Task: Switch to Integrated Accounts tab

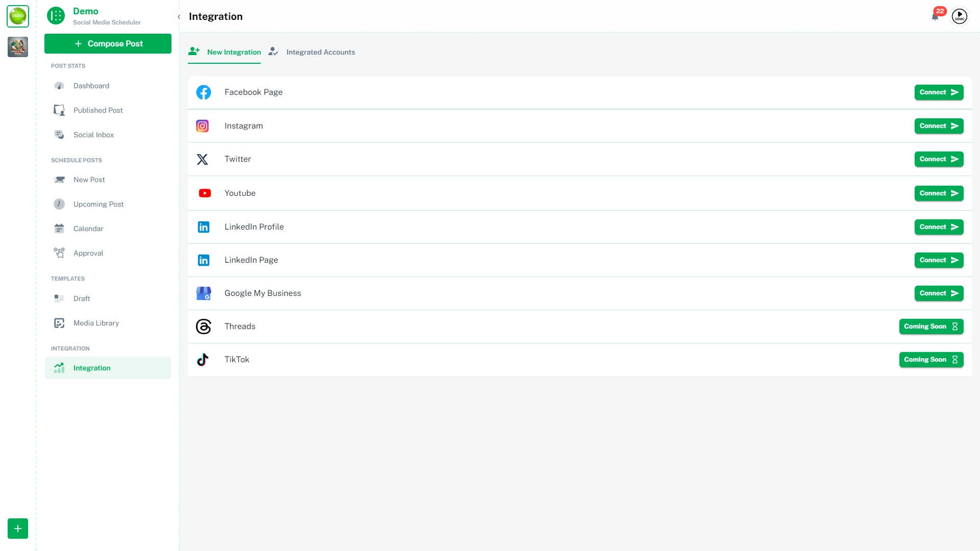Action: tap(312, 52)
